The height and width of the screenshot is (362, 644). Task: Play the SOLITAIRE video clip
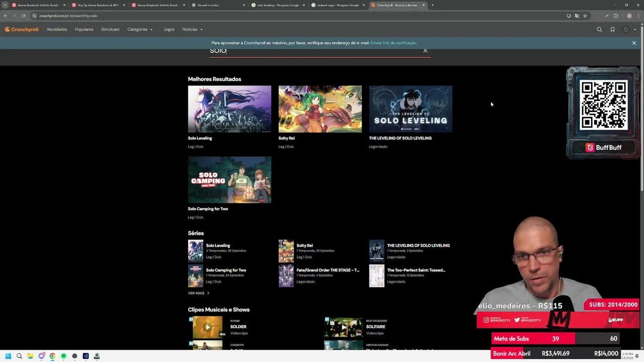(x=344, y=327)
